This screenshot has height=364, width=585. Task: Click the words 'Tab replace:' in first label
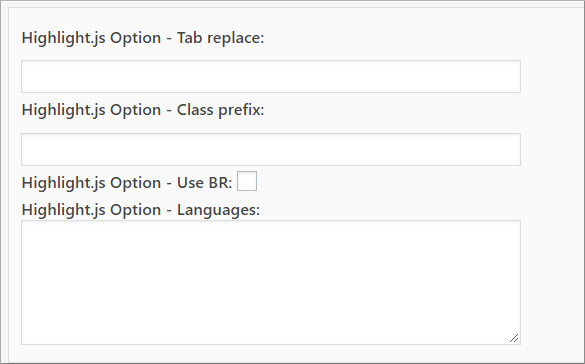coord(220,38)
